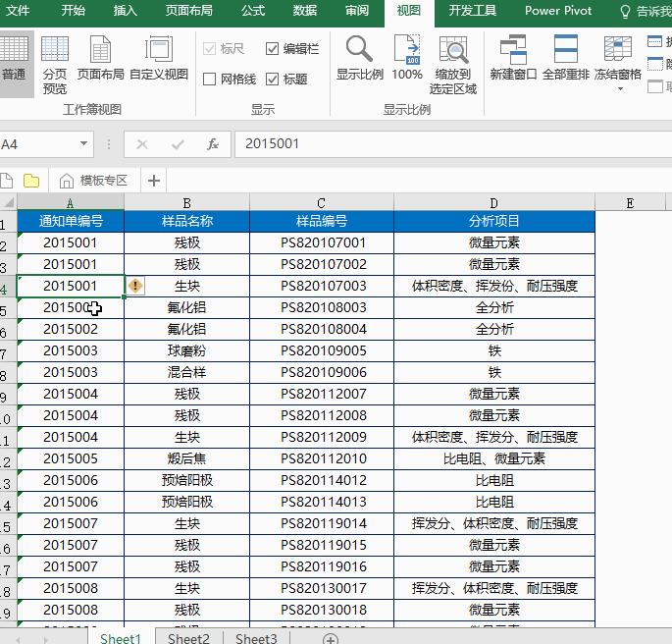Toggle the Headings (标题) checkbox
Image resolution: width=672 pixels, height=644 pixels.
[272, 79]
